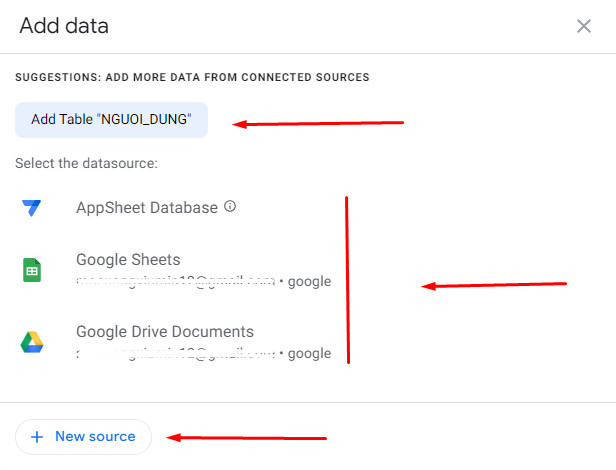Click the plus icon in New source
The height and width of the screenshot is (470, 616).
[37, 437]
